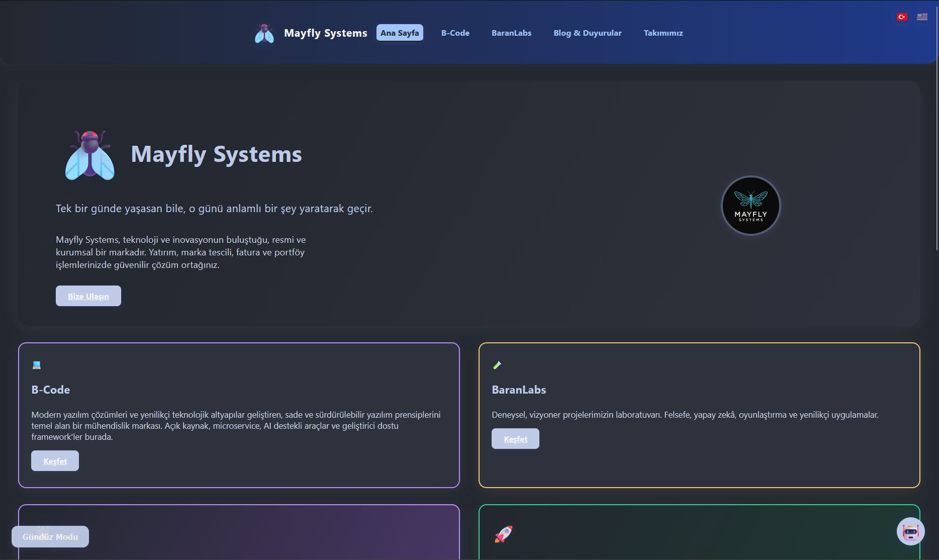Image resolution: width=939 pixels, height=560 pixels.
Task: Click the Mayfly fly logo in navbar
Action: (264, 33)
